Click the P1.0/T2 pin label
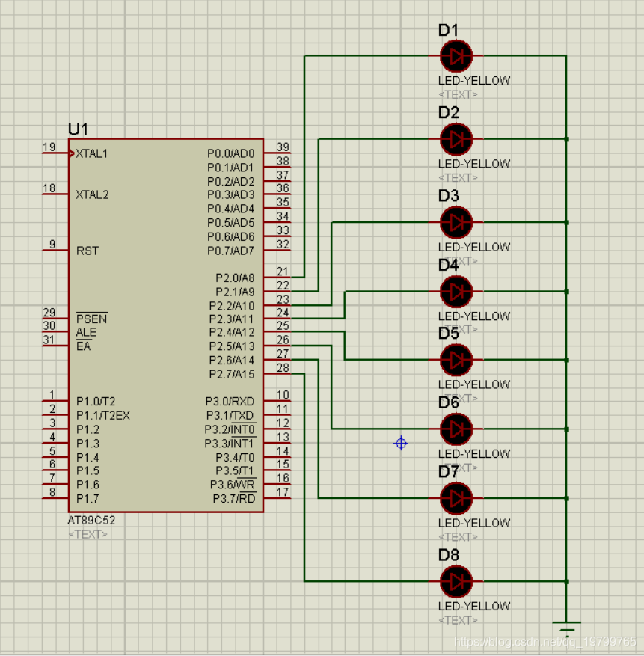Viewport: 644px width, 656px height. 96,401
